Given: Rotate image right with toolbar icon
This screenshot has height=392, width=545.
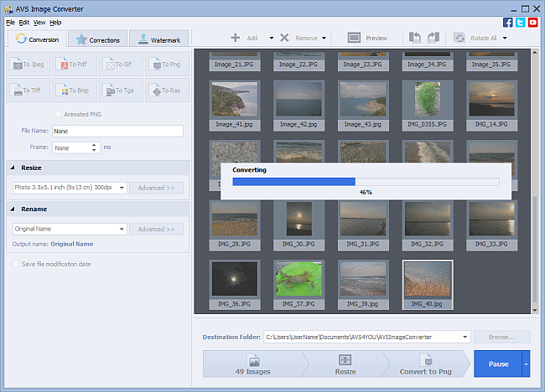Looking at the screenshot, I should (433, 38).
